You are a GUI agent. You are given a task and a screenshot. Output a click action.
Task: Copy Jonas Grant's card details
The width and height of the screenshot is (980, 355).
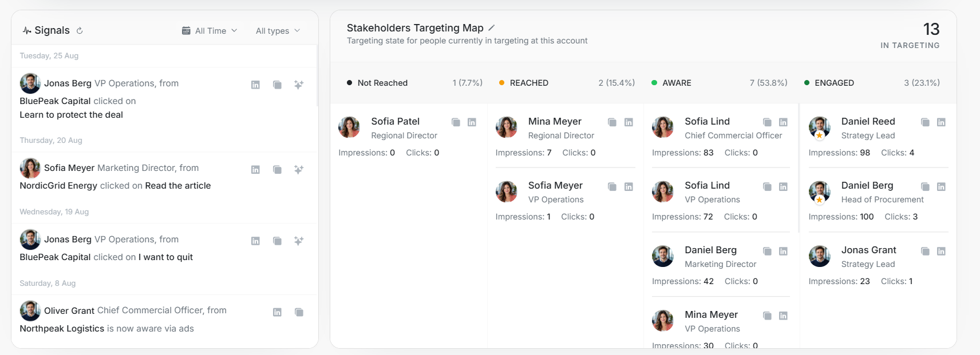point(925,252)
